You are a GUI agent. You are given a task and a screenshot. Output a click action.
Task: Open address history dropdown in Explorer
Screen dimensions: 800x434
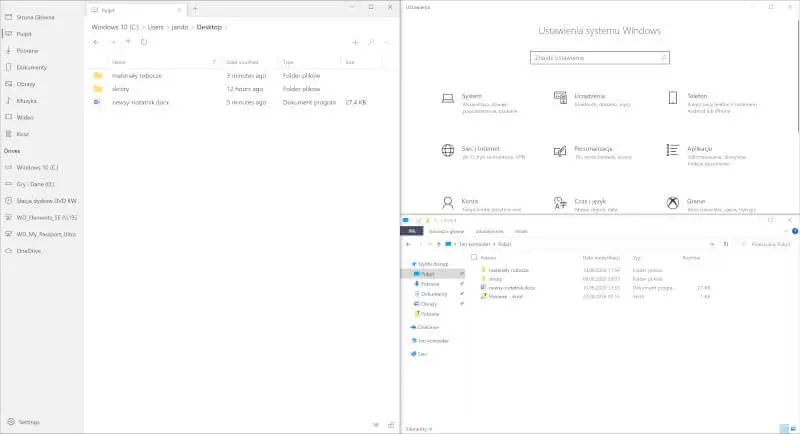click(x=712, y=244)
